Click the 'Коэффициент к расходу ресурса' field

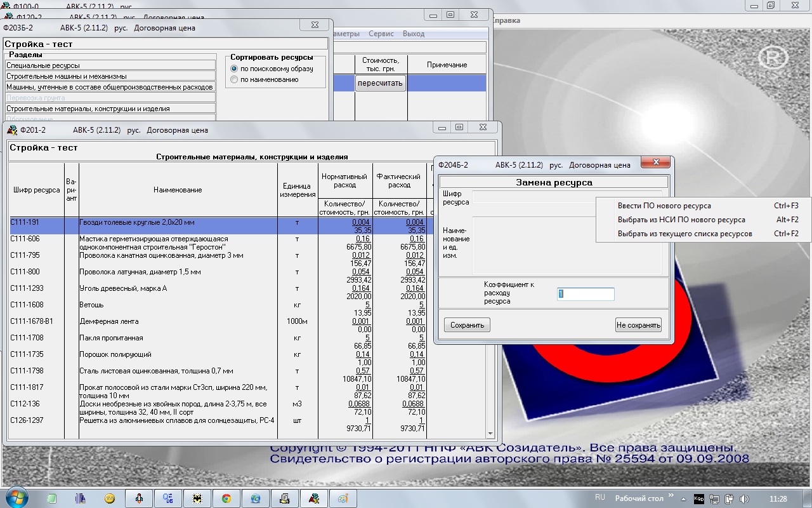coord(586,294)
